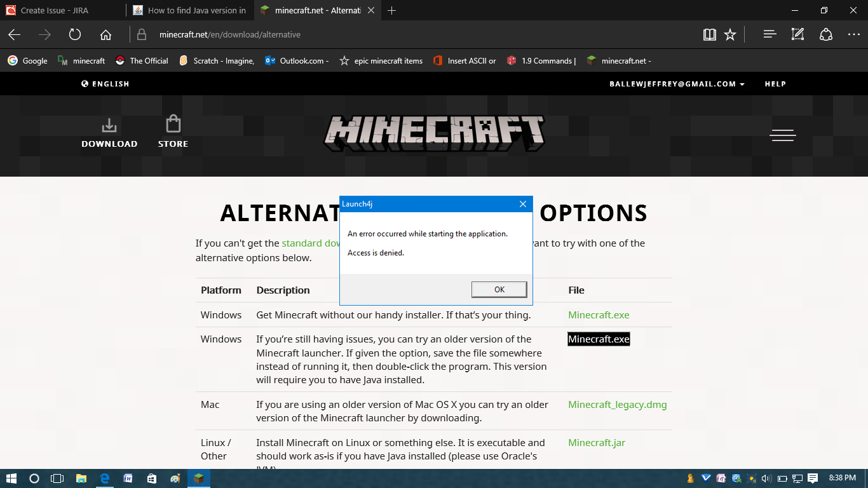Open the Outlook.com bookmark

coord(296,61)
